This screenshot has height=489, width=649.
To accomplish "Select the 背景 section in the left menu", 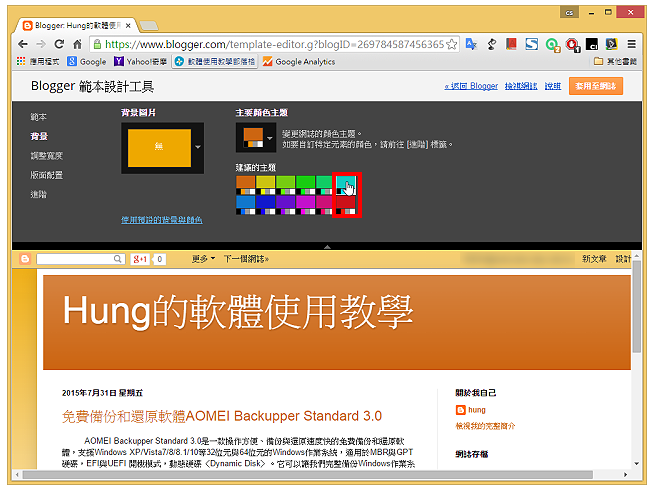I will [x=39, y=136].
